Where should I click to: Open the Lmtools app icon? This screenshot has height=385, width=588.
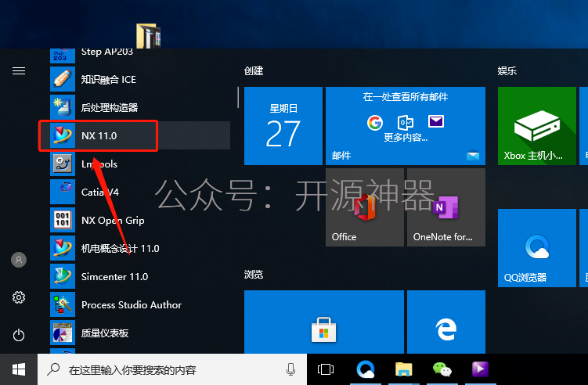click(x=63, y=164)
